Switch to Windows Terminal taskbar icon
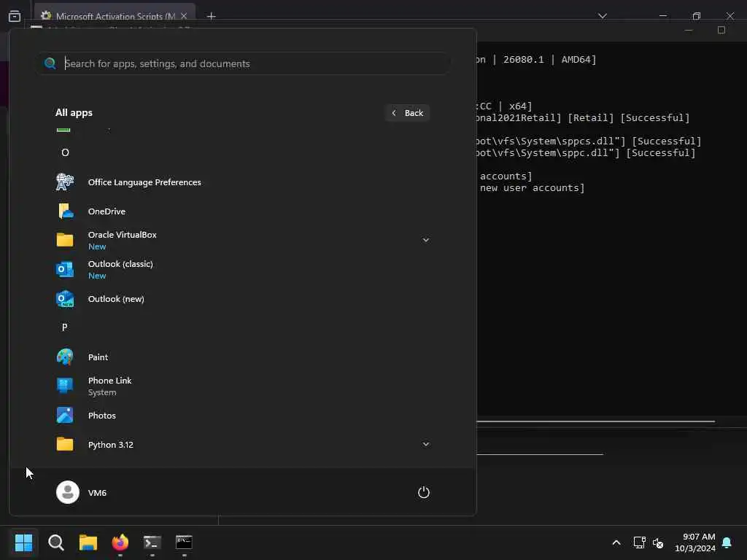Screen dimensions: 747x560 [152, 542]
